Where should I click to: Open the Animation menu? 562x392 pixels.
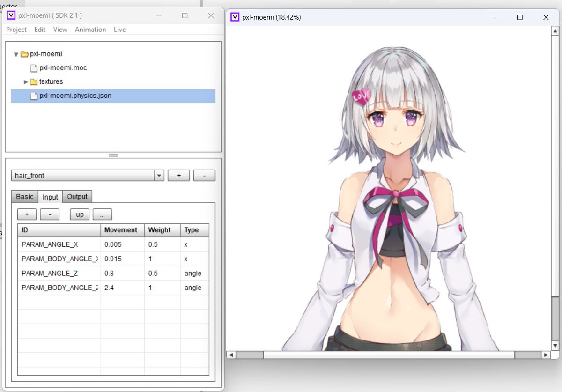90,29
